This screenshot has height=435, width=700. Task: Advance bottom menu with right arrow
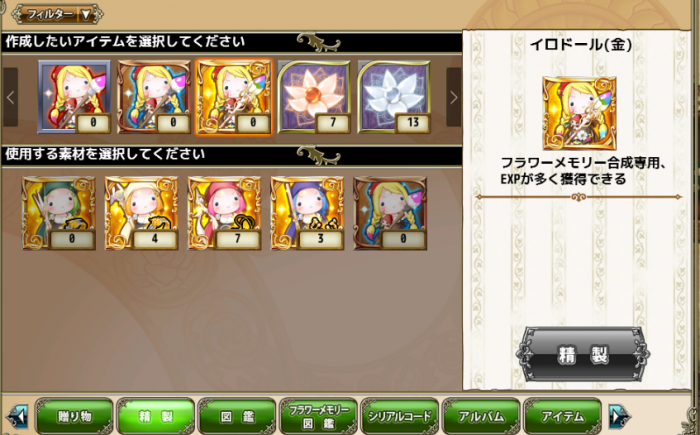coord(620,416)
